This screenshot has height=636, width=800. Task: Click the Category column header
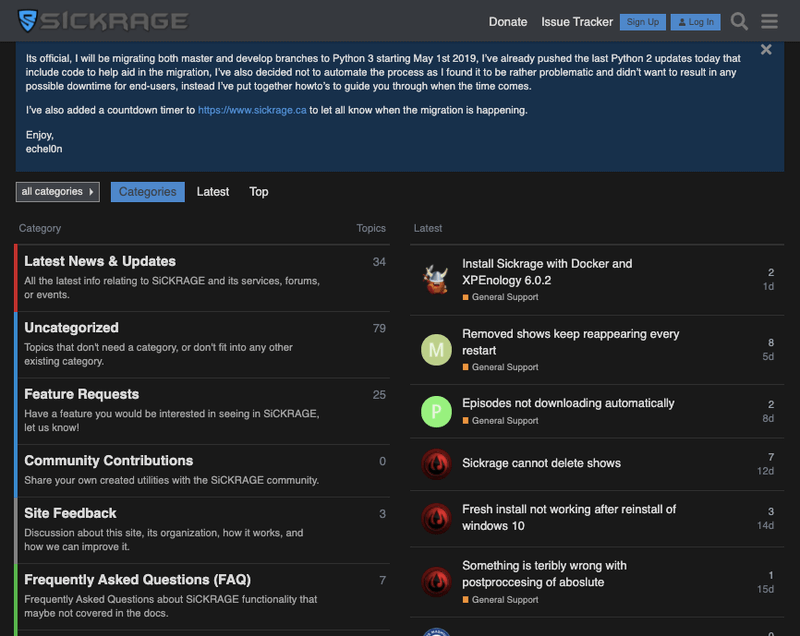(40, 228)
